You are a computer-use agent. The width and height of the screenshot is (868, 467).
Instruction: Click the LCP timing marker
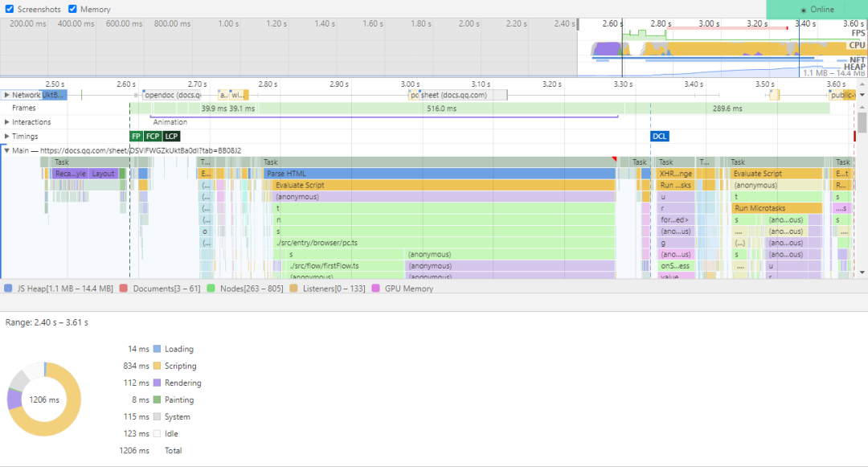pyautogui.click(x=172, y=136)
